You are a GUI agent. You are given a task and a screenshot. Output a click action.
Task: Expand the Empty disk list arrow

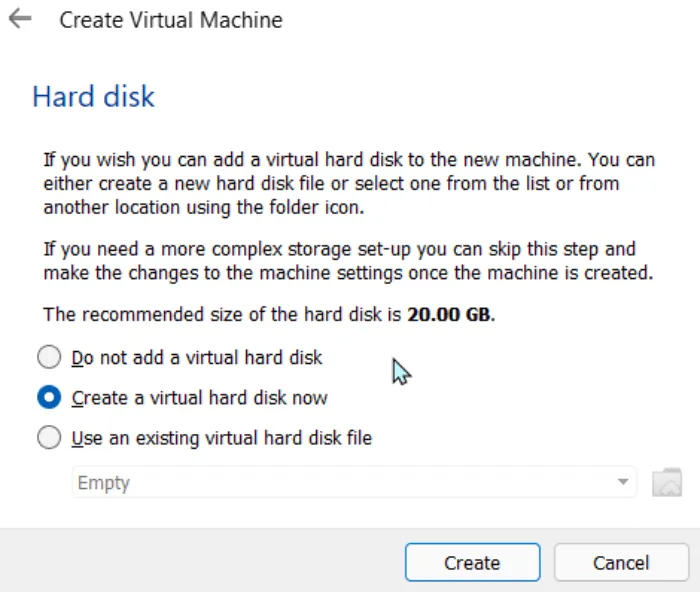coord(624,483)
